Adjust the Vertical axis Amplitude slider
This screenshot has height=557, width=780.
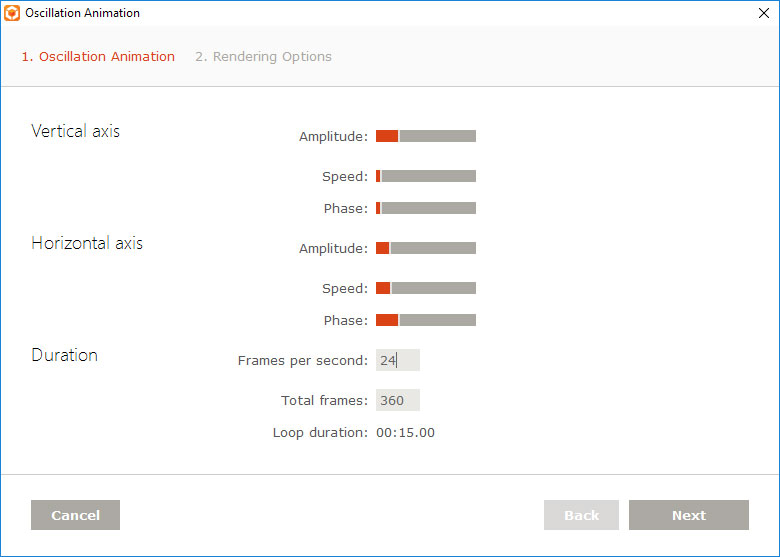(x=426, y=136)
